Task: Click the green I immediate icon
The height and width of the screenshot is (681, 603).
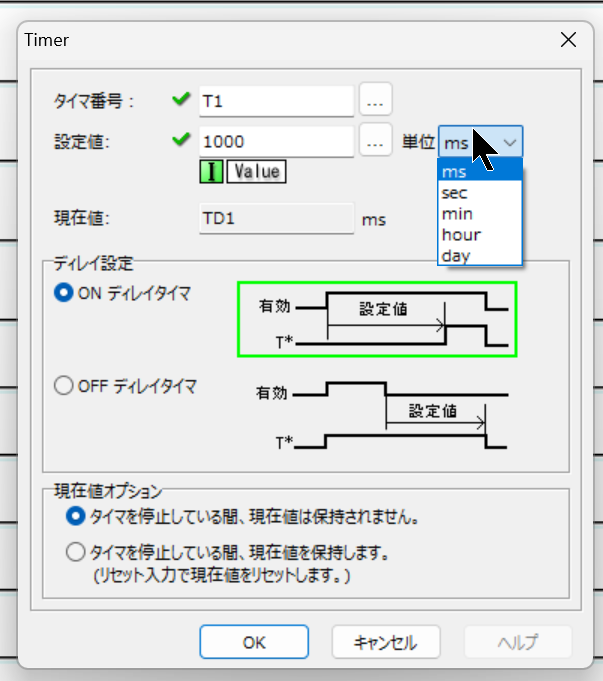Action: point(211,172)
